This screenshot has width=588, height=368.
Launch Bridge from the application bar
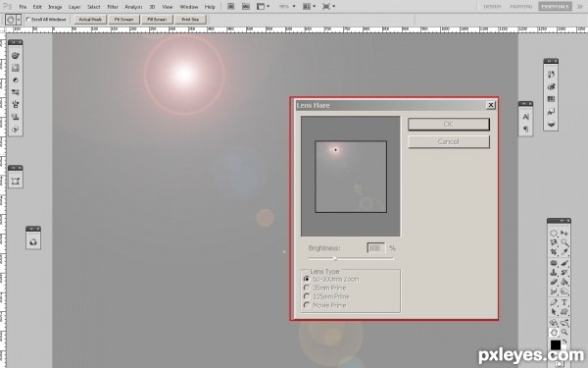tap(231, 7)
